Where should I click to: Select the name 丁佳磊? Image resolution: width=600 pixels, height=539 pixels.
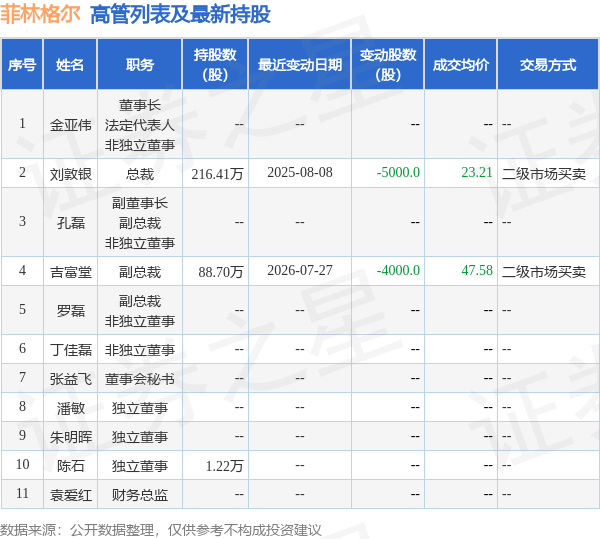tap(70, 349)
